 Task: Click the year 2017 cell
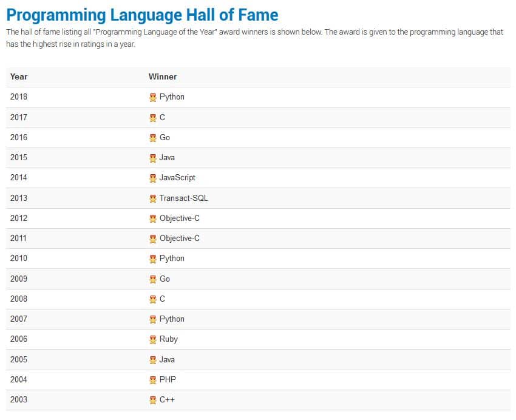click(x=19, y=117)
